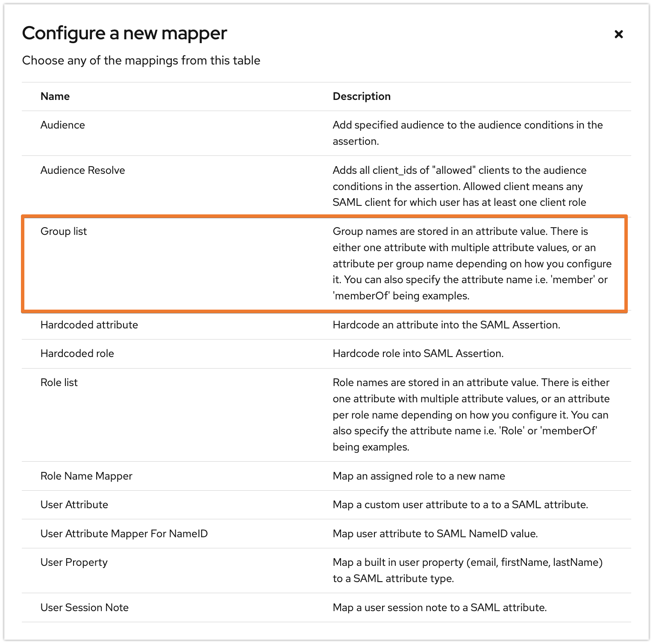Click the Group list mapper name text
Viewport: 653px width, 644px height.
click(x=63, y=231)
